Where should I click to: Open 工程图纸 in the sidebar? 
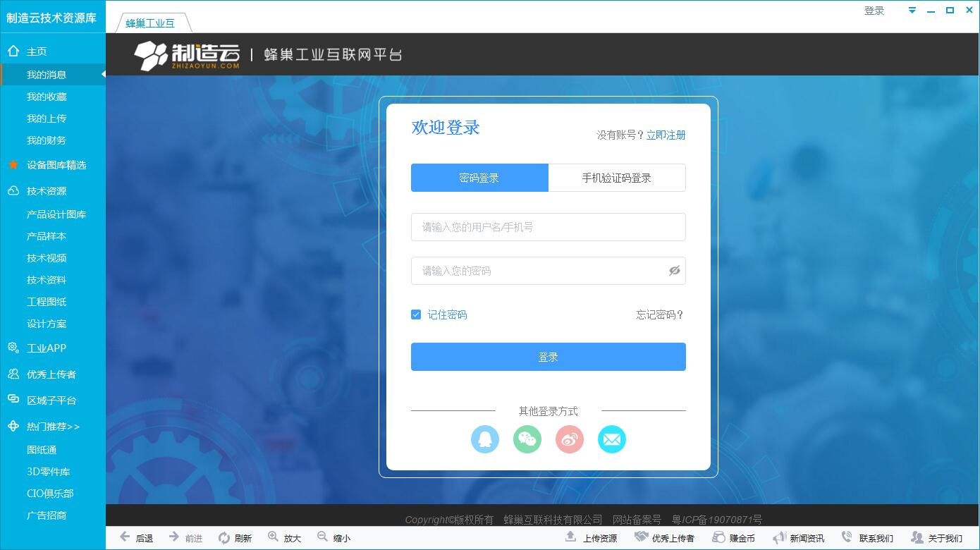pos(47,302)
